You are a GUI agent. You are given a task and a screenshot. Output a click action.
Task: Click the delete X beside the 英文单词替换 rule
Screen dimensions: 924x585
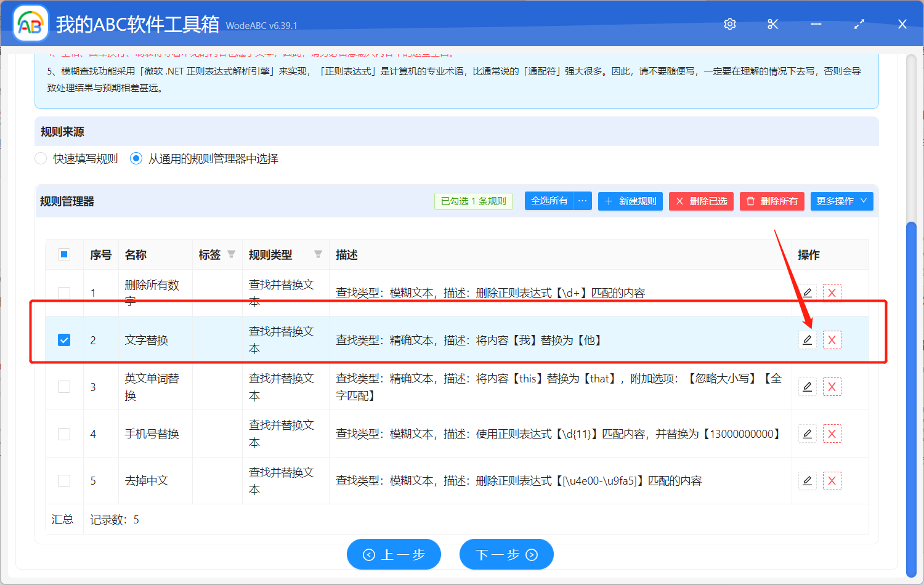pyautogui.click(x=832, y=386)
